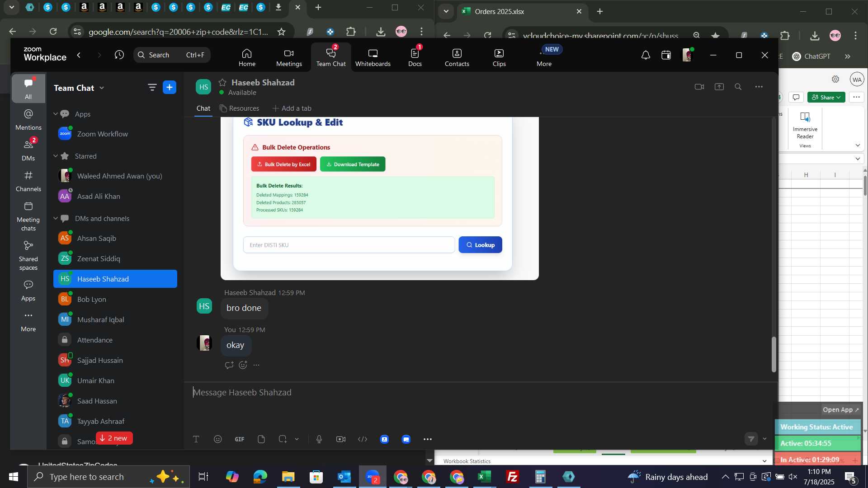Open the Attendance channel
The height and width of the screenshot is (488, 868).
(x=115, y=340)
